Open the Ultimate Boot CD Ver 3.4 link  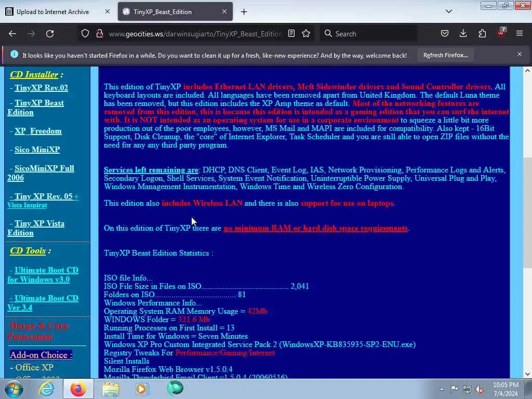[43, 303]
